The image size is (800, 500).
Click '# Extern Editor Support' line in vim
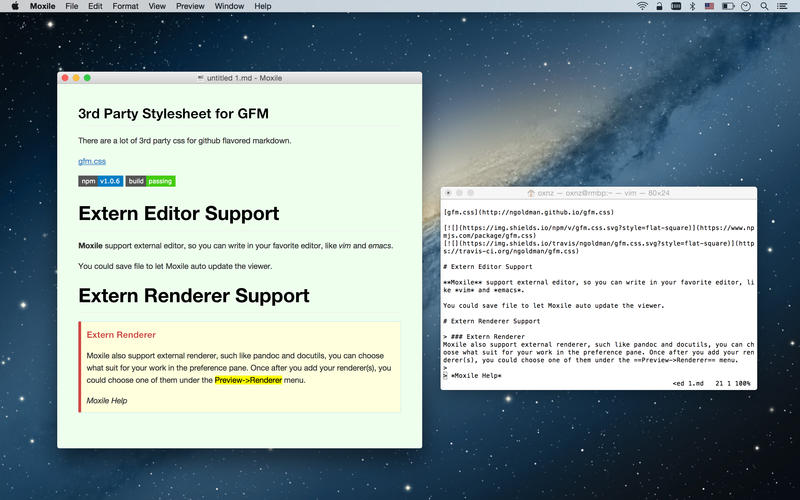coord(488,267)
